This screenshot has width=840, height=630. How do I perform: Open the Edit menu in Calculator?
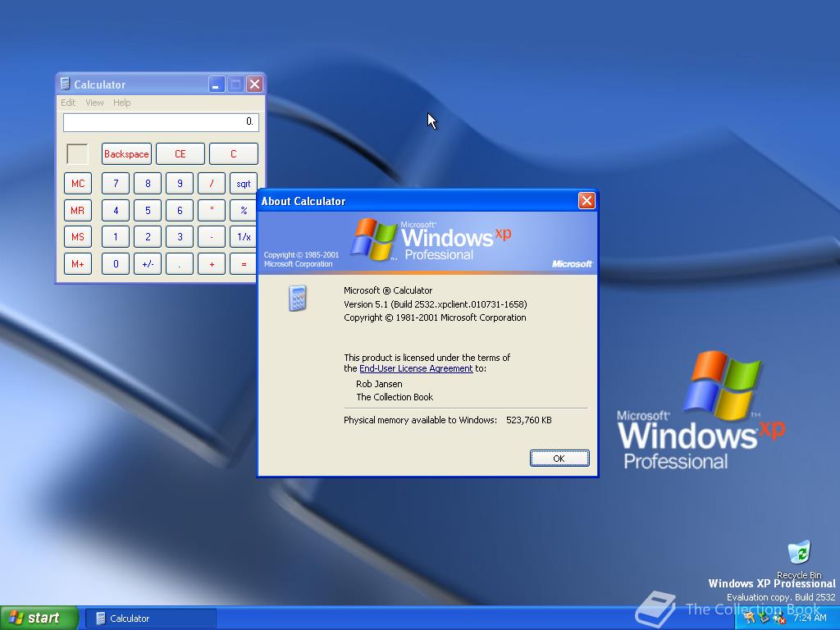[67, 103]
